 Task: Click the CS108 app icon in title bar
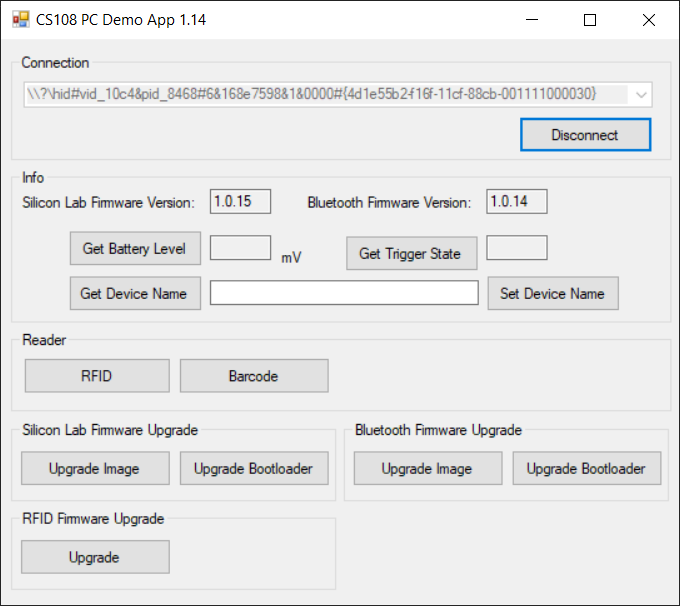20,20
